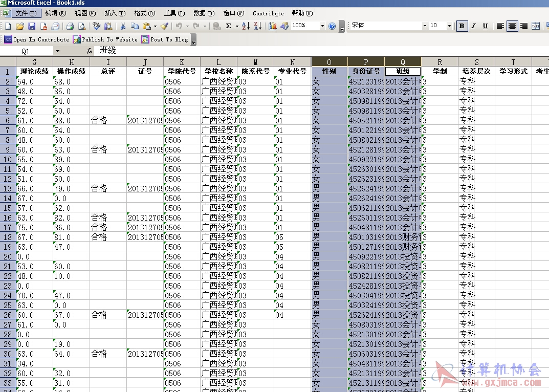Select column G header
This screenshot has height=392, width=549.
pyautogui.click(x=34, y=61)
